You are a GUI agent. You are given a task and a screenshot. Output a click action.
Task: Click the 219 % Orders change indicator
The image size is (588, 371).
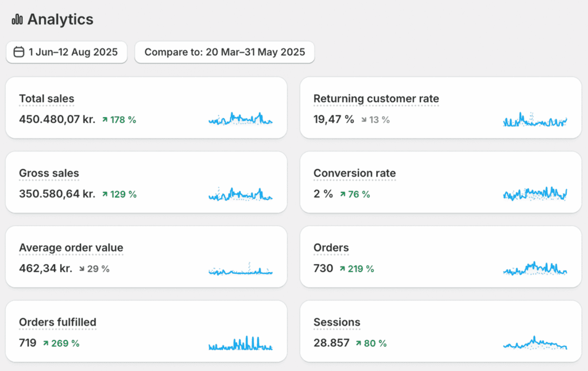tap(357, 269)
